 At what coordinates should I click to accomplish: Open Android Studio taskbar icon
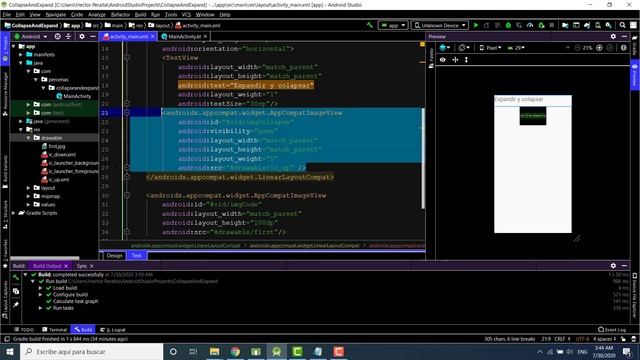tap(276, 351)
